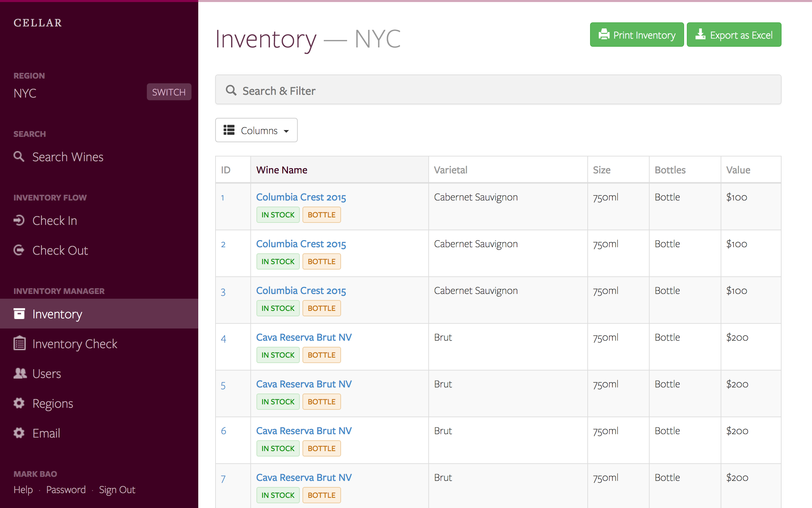Click ID number 7 link

click(x=223, y=479)
